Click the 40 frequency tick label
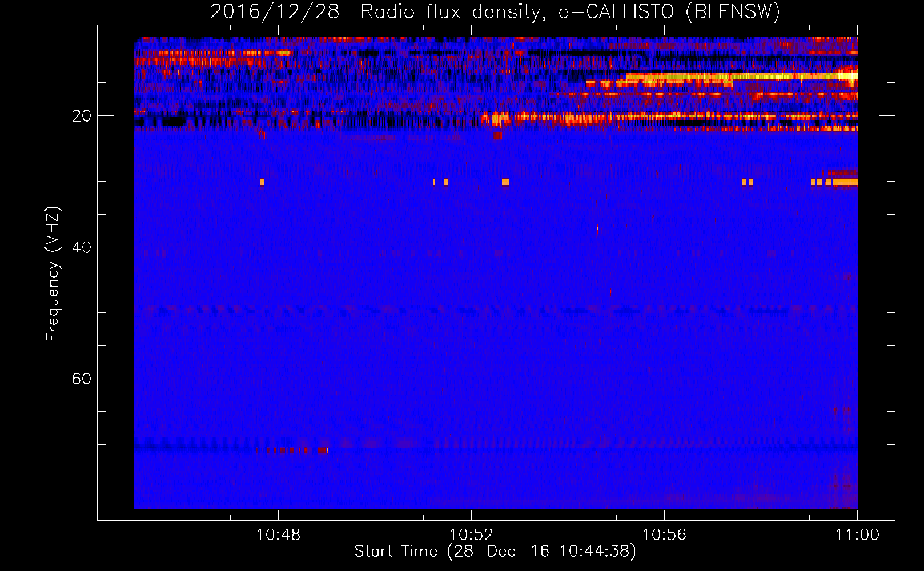This screenshot has height=571, width=924. [82, 247]
